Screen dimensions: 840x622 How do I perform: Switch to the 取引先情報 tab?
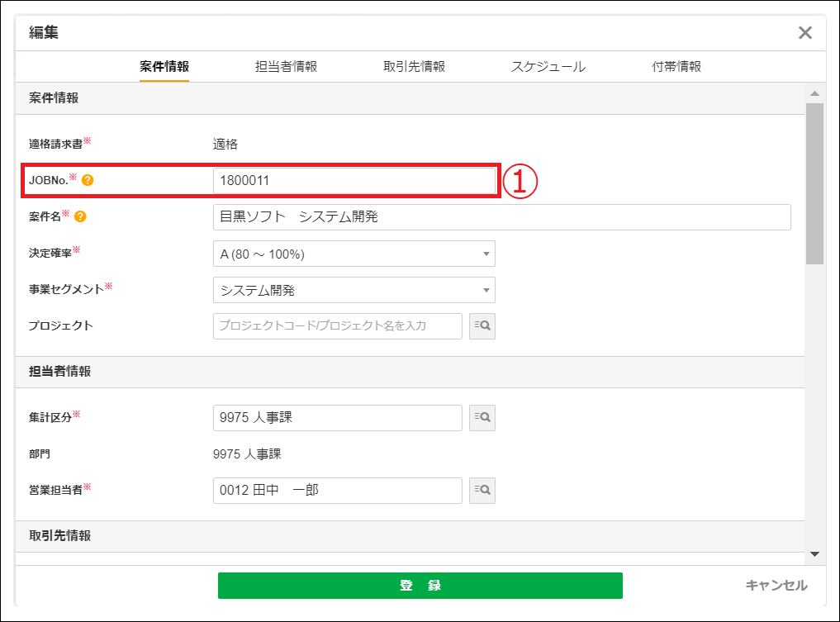(x=414, y=67)
